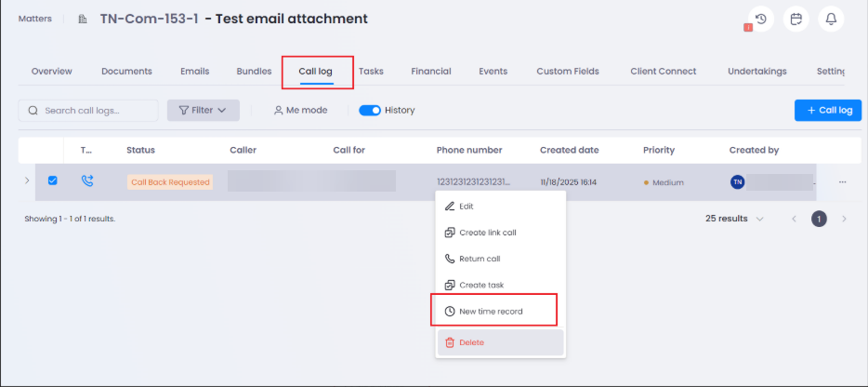Click the + Call log button
Viewport: 868px width, 387px height.
[827, 110]
